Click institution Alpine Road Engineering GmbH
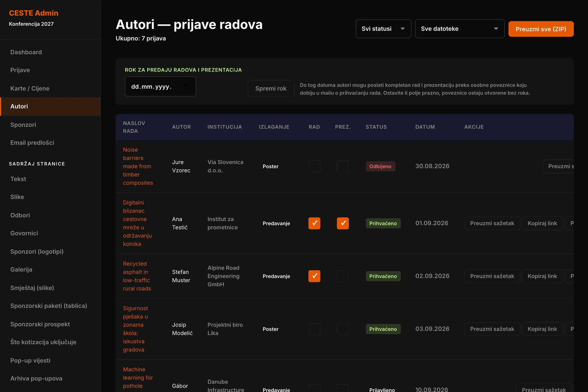Viewport: 588px width, 392px height. (223, 276)
